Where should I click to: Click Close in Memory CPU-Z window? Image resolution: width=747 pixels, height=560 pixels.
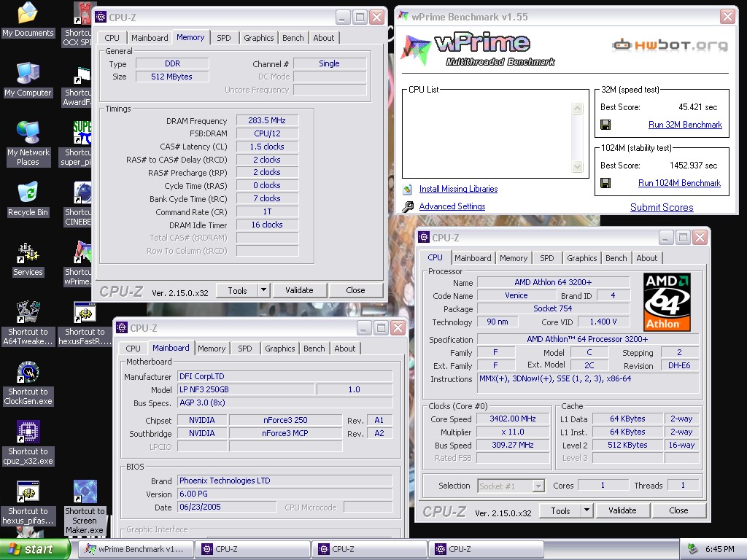coord(355,290)
